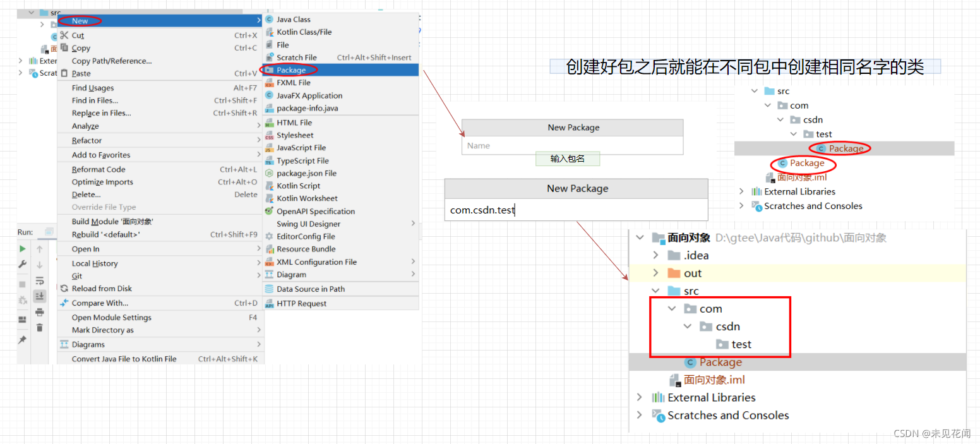Click the up arrow in Run toolbar
Viewport: 980px width, 444px height.
40,249
